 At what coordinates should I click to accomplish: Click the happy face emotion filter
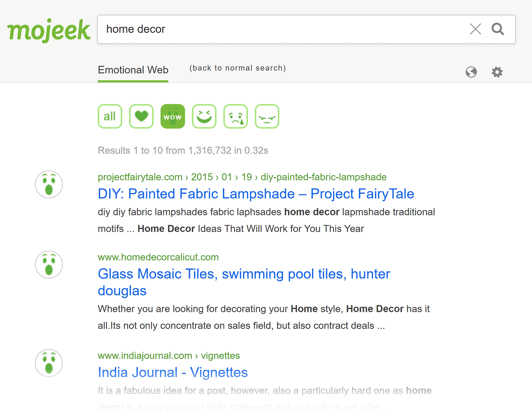click(x=203, y=116)
